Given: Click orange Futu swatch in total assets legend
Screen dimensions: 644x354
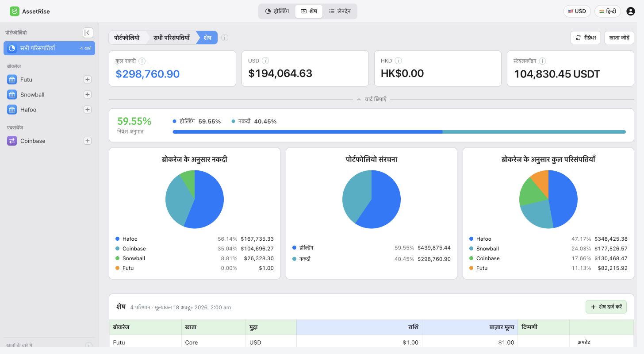Looking at the screenshot, I should tap(471, 268).
